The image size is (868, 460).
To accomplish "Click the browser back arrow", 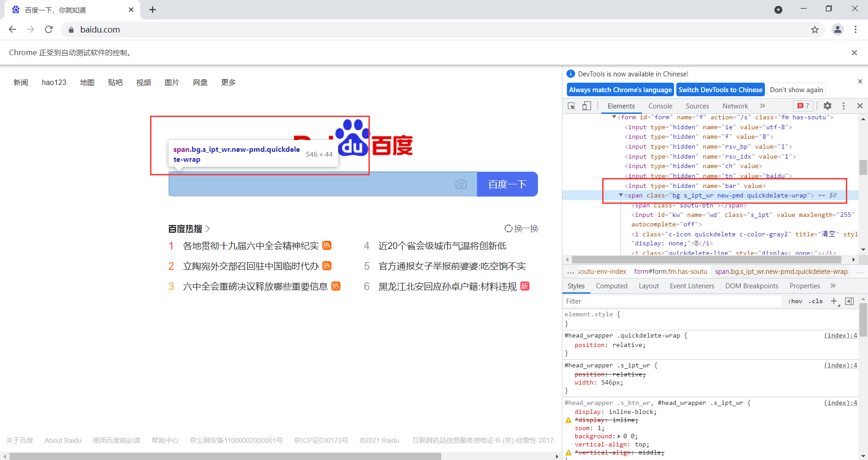I will (12, 29).
